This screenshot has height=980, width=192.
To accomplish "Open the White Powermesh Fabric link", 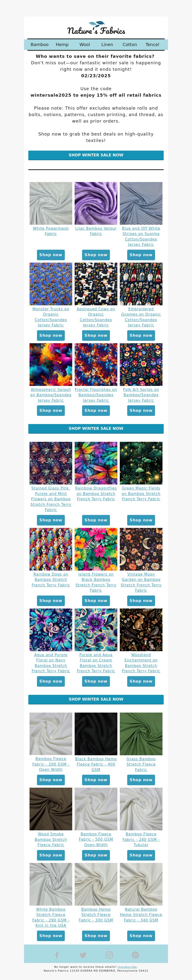I will pos(51,231).
